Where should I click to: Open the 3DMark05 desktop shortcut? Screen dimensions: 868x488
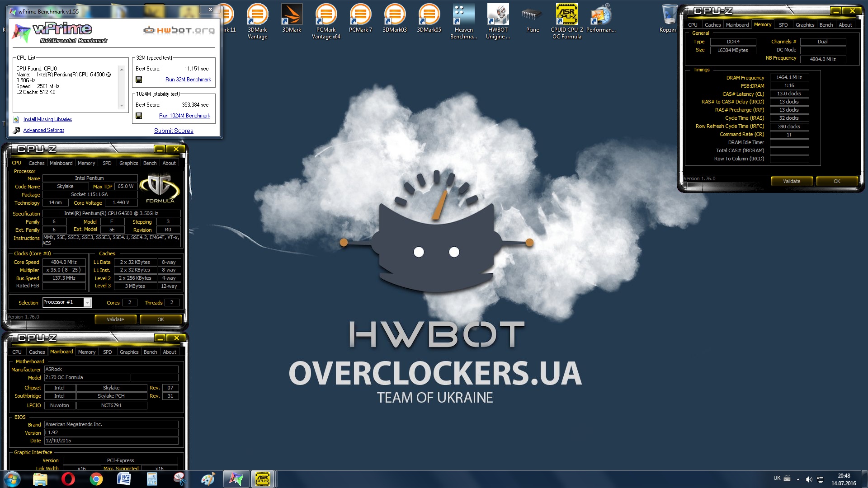[x=429, y=18]
